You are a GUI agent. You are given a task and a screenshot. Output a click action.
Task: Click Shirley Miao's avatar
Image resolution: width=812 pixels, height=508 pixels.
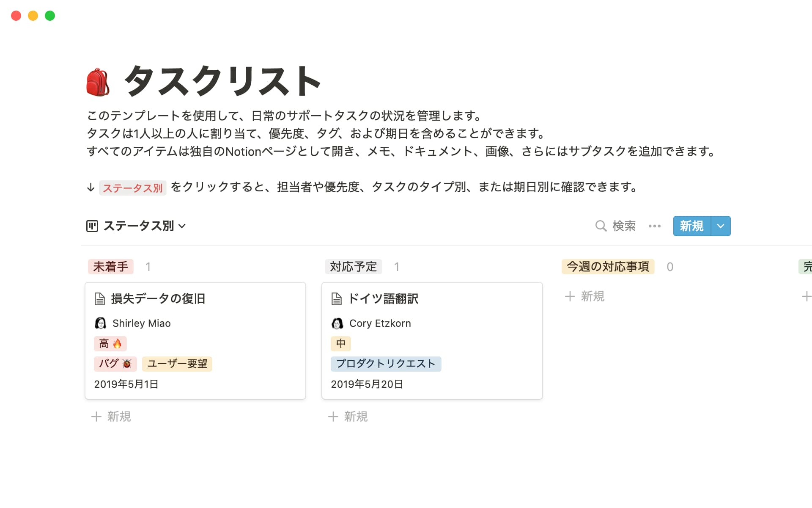[x=101, y=323]
